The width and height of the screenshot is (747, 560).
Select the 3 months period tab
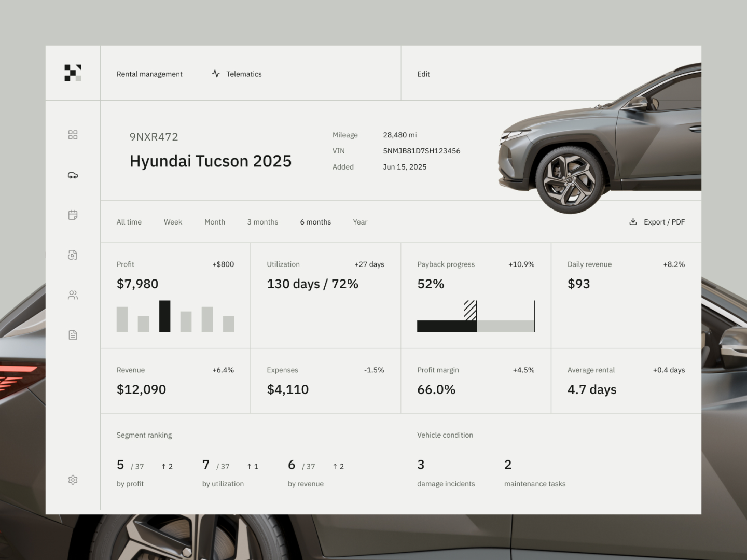262,222
